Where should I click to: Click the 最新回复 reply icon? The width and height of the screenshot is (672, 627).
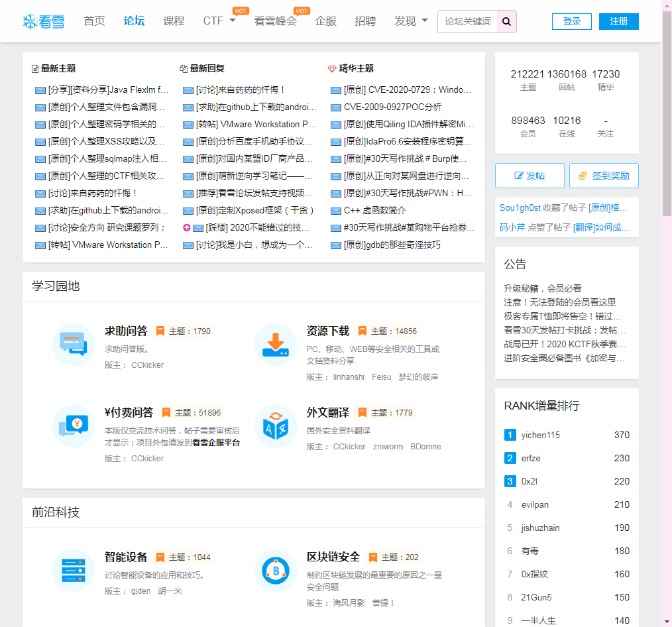coord(184,68)
